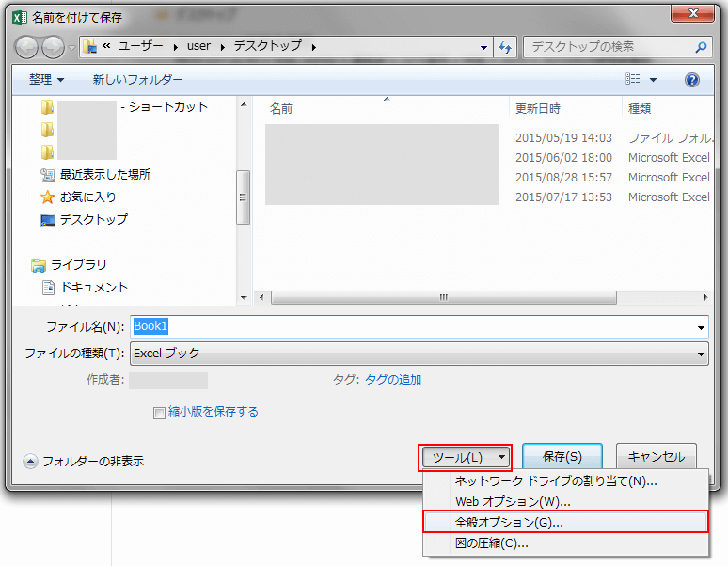Open the blue Help question mark icon
Screen dimensions: 728x566
(x=691, y=80)
